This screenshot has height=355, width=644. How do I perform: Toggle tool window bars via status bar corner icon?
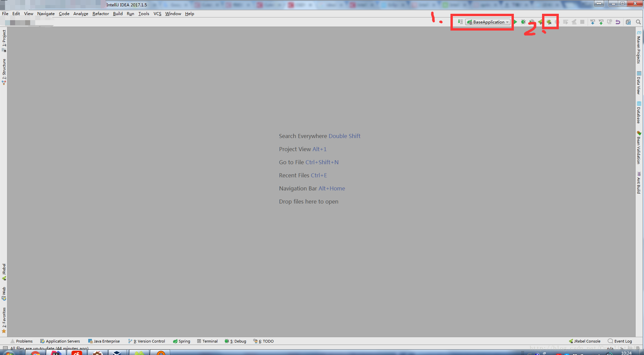[x=5, y=348]
